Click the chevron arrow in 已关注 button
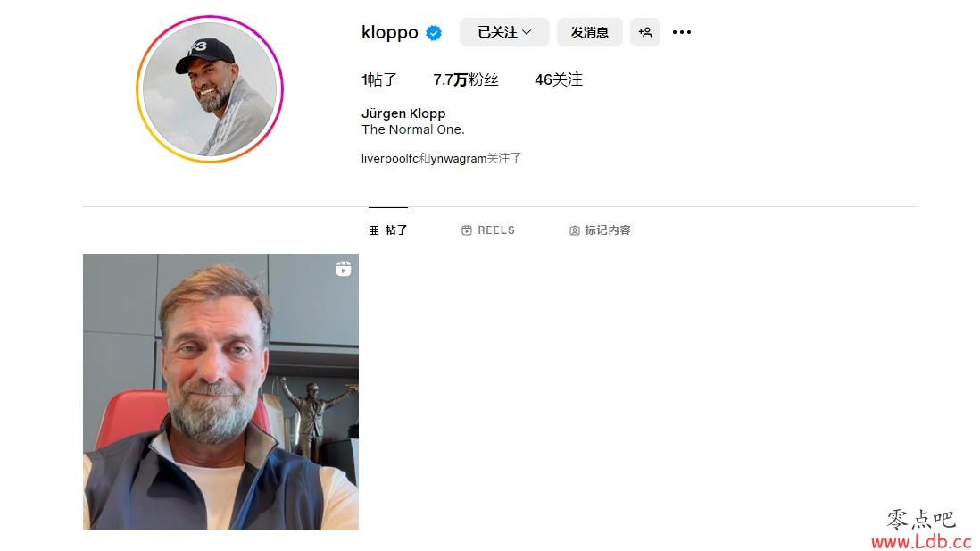The width and height of the screenshot is (980, 551). (x=527, y=32)
